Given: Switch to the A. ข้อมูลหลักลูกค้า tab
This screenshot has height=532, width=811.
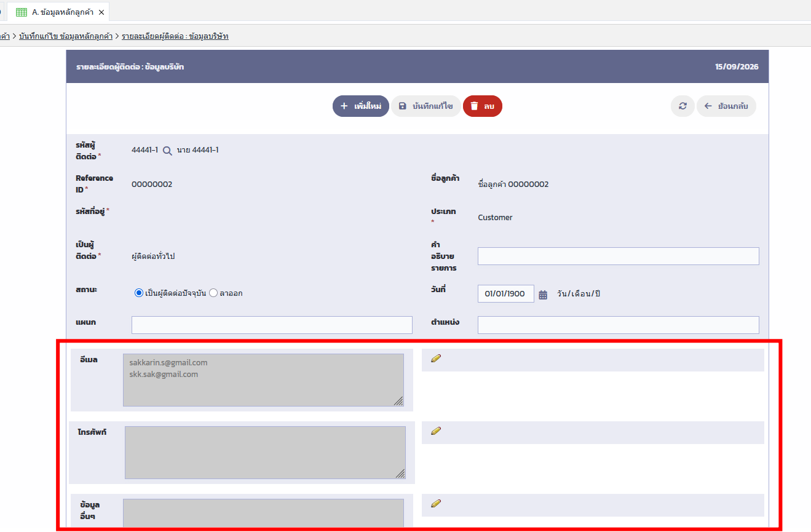Looking at the screenshot, I should (x=58, y=12).
